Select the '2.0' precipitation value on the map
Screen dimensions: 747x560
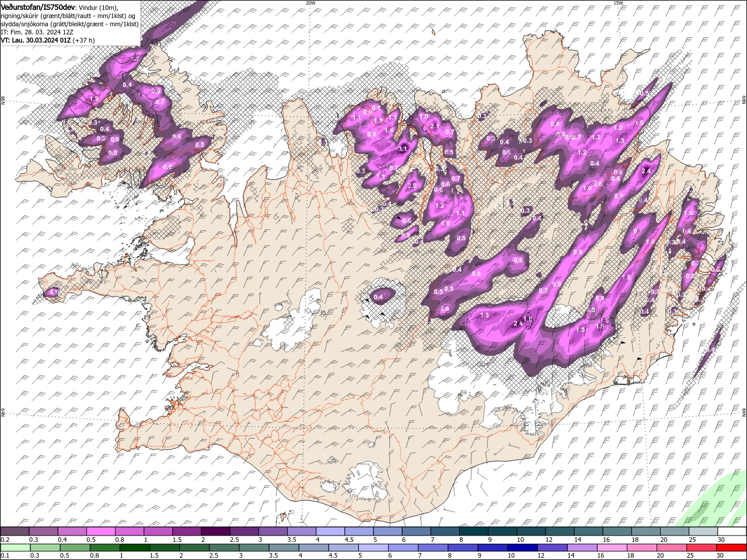[x=412, y=186]
